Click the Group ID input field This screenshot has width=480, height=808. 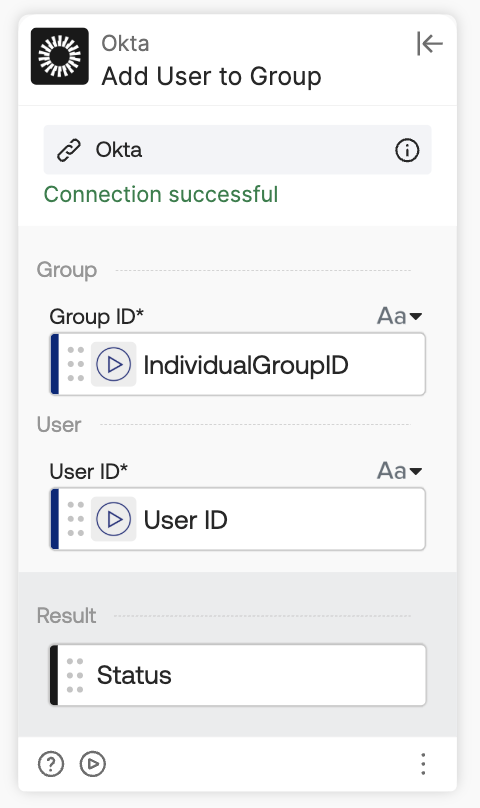238,364
